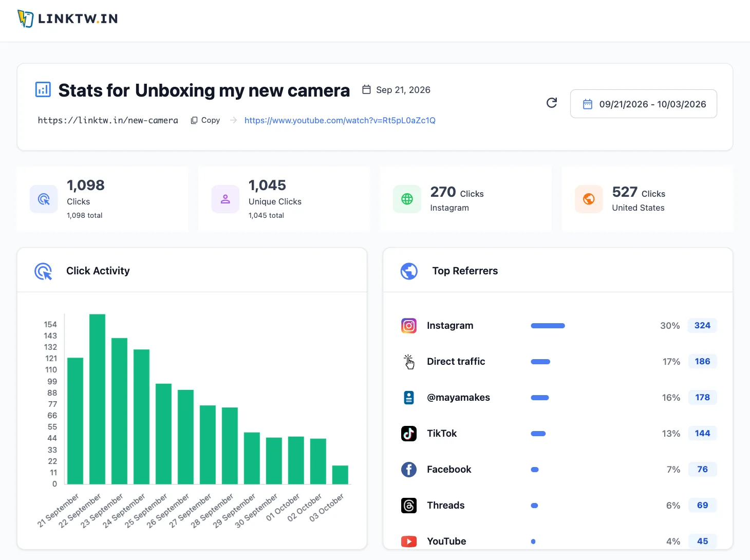The width and height of the screenshot is (750, 560).
Task: Click the Instagram progress bar
Action: tap(548, 326)
